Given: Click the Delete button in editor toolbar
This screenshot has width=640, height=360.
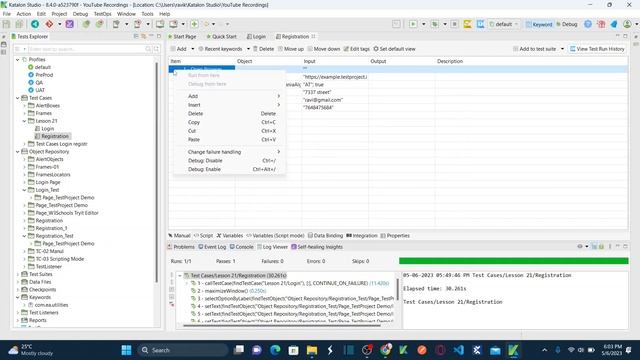Looking at the screenshot, I should (264, 49).
